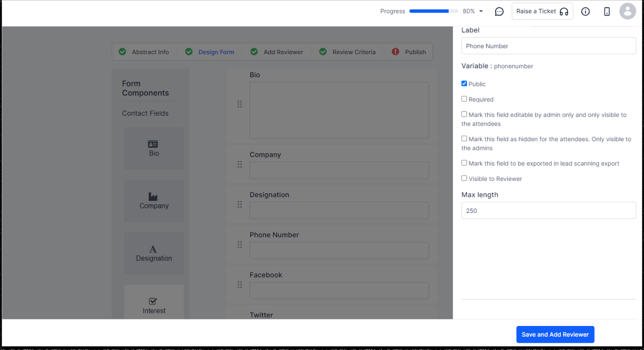Go to Review Criteria step
This screenshot has width=644, height=350.
(x=354, y=52)
